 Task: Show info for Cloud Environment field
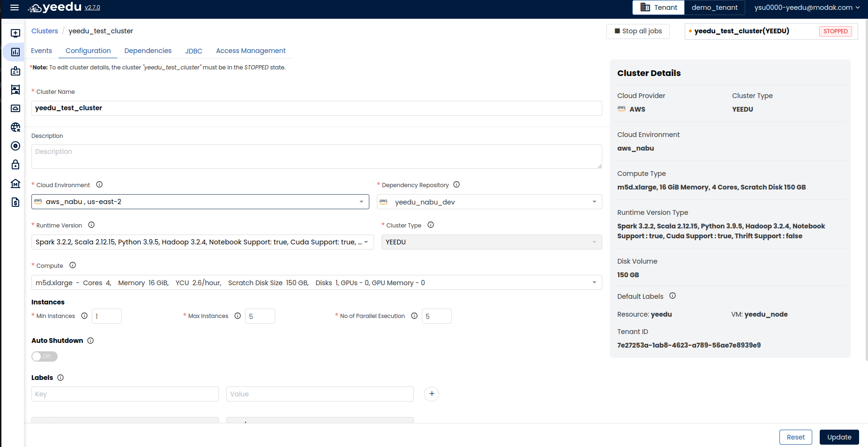pyautogui.click(x=99, y=185)
